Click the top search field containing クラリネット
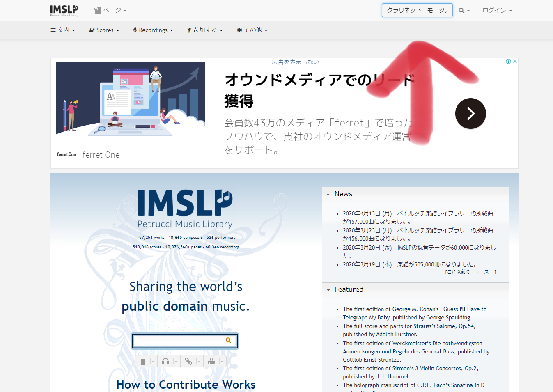The width and height of the screenshot is (553, 392). (x=417, y=10)
